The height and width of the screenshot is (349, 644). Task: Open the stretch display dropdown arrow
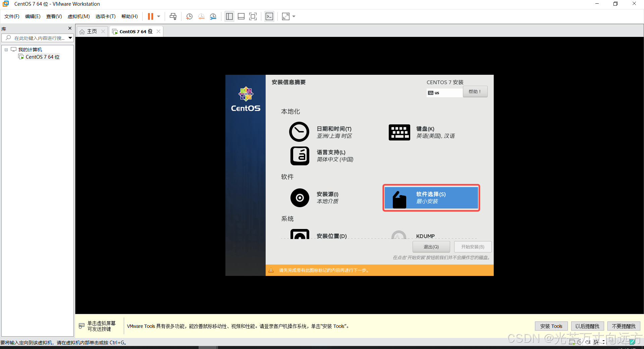(294, 16)
